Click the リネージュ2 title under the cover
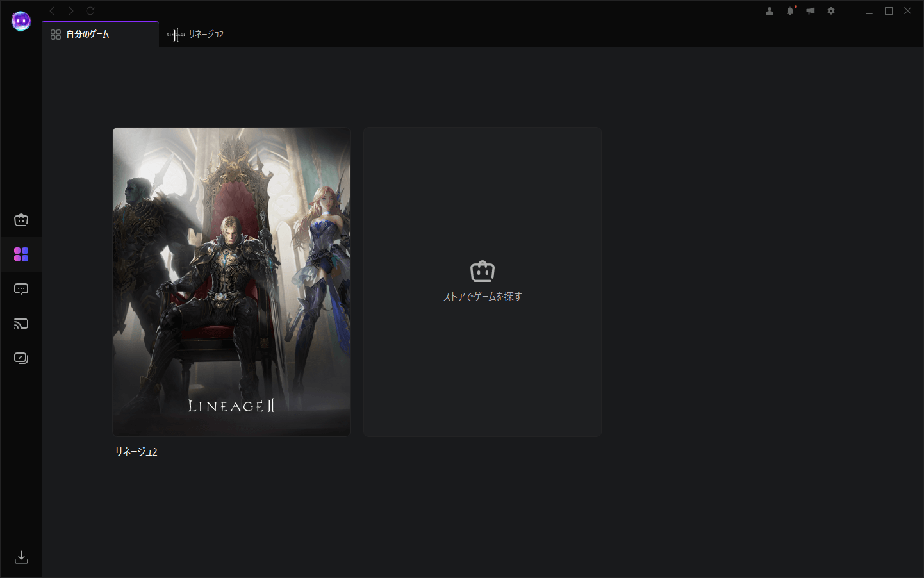Image resolution: width=924 pixels, height=578 pixels. (x=136, y=452)
